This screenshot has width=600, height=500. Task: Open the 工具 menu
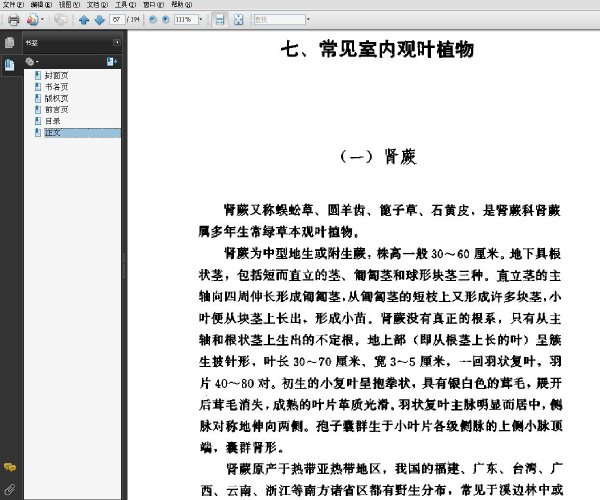[126, 5]
